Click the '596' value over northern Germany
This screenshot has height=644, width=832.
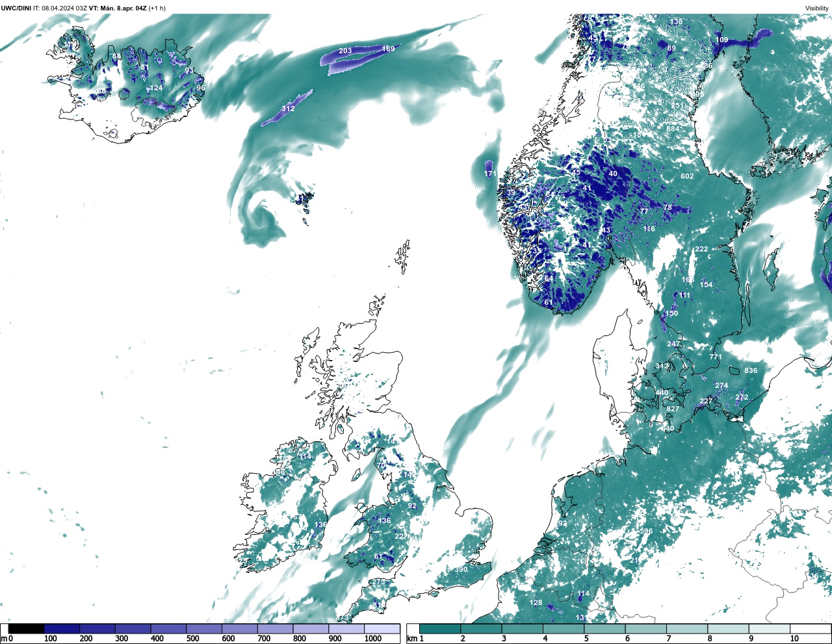point(646,531)
